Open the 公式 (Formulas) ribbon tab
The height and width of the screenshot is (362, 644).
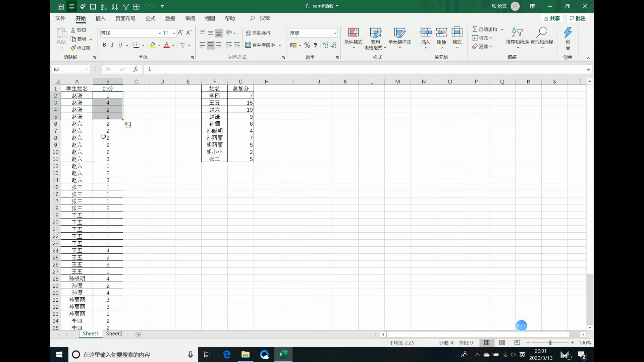pyautogui.click(x=150, y=18)
